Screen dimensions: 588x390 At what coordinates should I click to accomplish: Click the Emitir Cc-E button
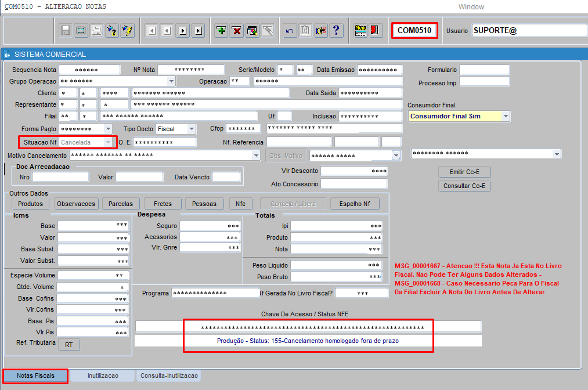[464, 172]
